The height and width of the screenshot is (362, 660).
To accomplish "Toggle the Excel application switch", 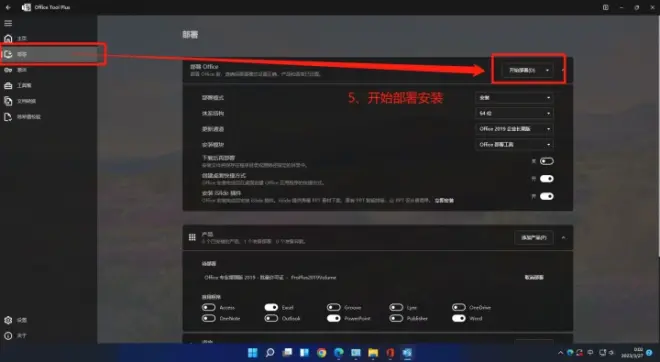I will click(271, 307).
